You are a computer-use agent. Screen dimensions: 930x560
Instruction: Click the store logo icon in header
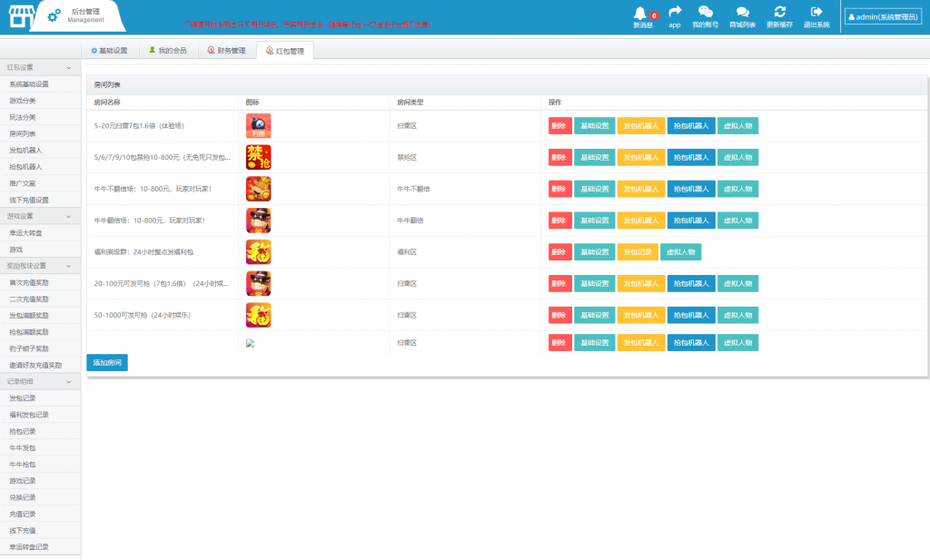[22, 15]
